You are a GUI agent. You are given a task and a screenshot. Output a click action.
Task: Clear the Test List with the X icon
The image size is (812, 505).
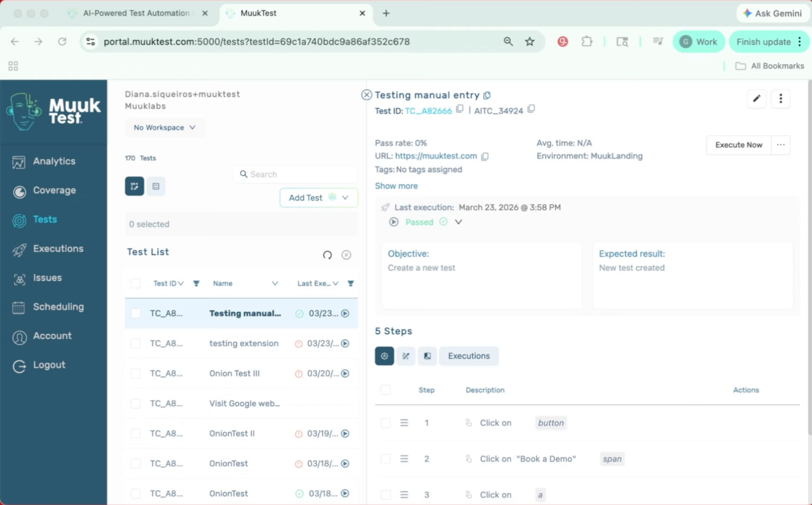pos(346,255)
